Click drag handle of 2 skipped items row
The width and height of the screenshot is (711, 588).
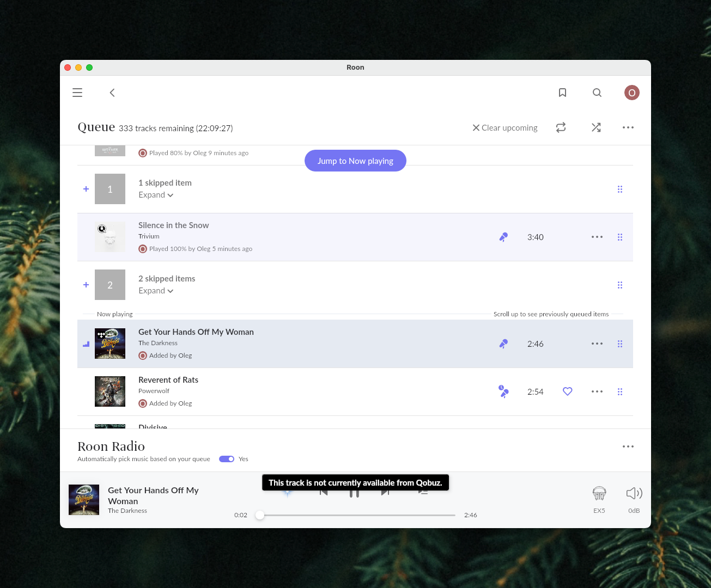pyautogui.click(x=620, y=285)
